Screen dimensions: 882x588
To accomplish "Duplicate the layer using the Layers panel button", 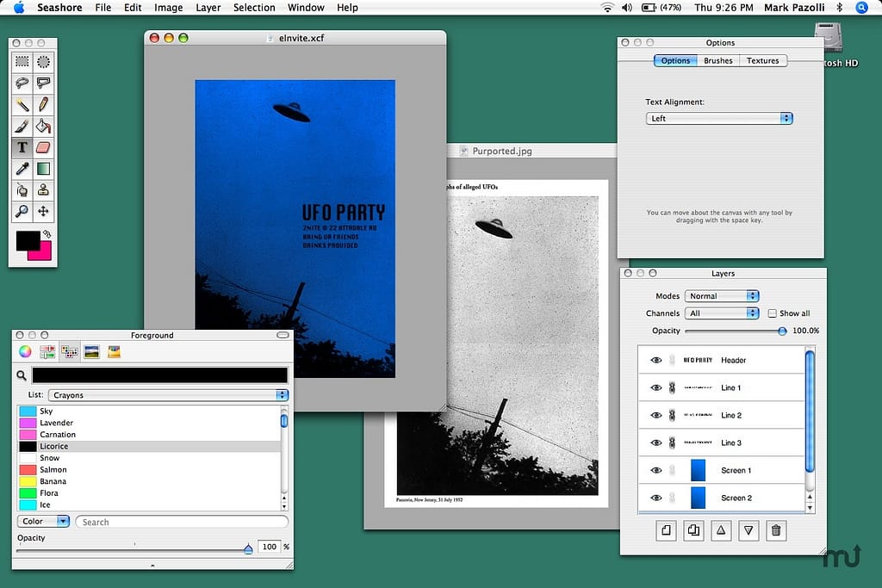I will [x=693, y=531].
